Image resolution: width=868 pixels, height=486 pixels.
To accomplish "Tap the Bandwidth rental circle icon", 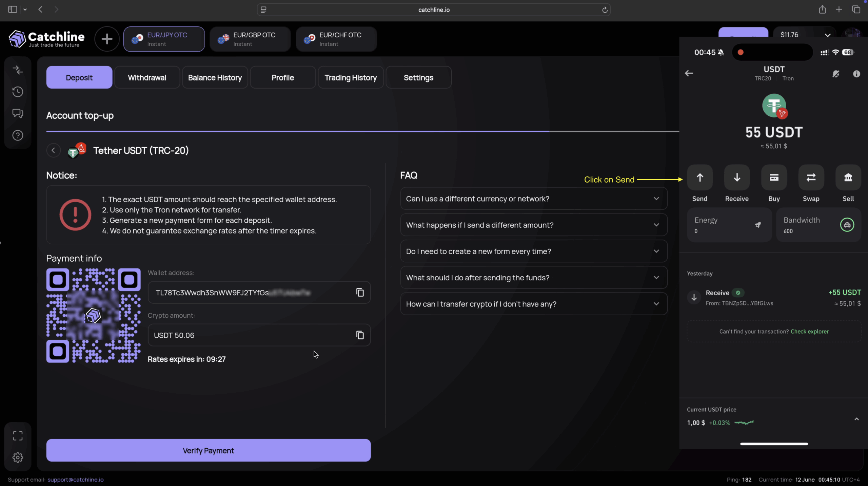I will click(x=847, y=225).
